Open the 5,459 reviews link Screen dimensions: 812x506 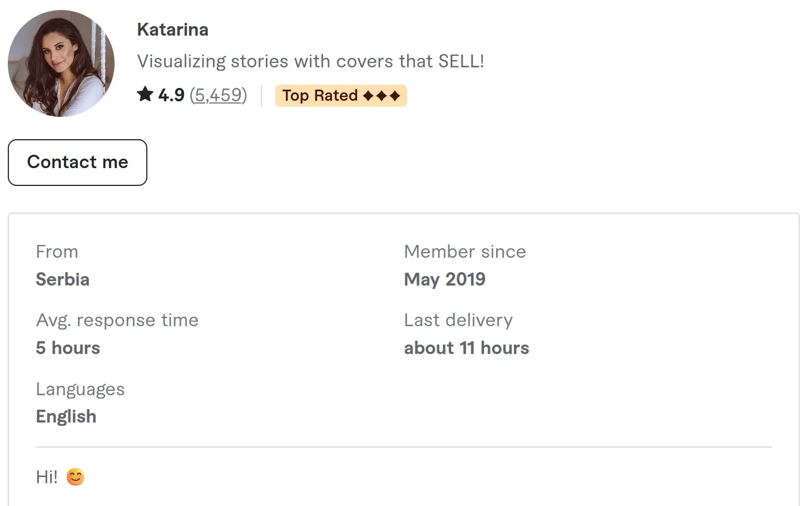pos(218,95)
